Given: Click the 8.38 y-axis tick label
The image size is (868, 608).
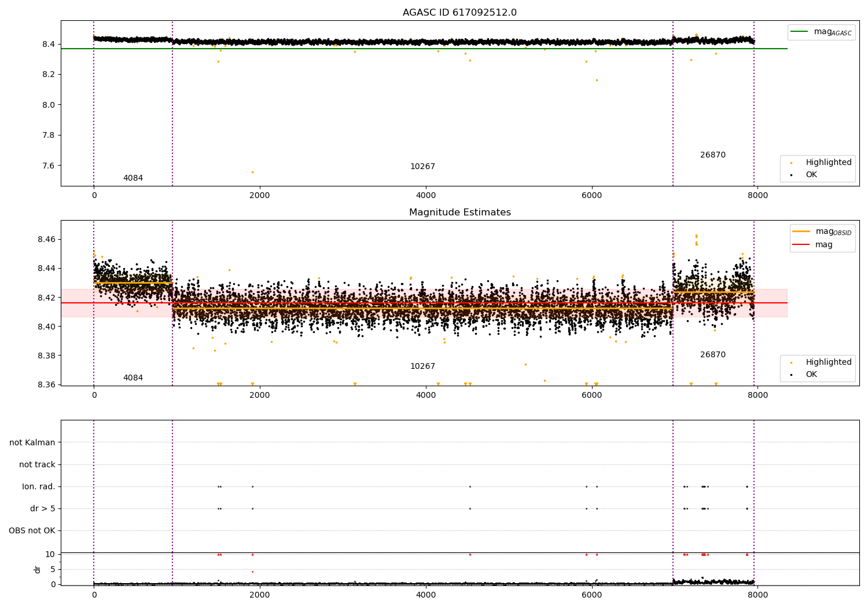Looking at the screenshot, I should pos(46,356).
